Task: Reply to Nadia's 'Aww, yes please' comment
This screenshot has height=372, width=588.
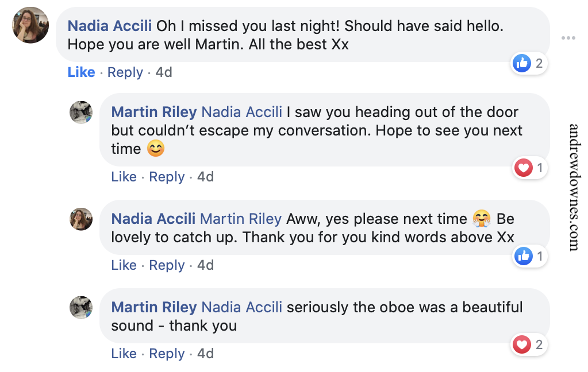Action: click(x=167, y=265)
